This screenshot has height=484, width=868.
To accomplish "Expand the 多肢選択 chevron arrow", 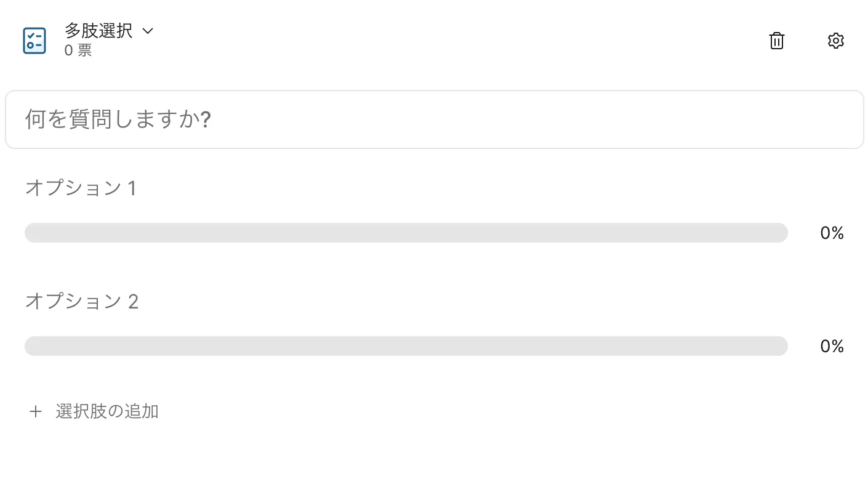I will click(147, 31).
